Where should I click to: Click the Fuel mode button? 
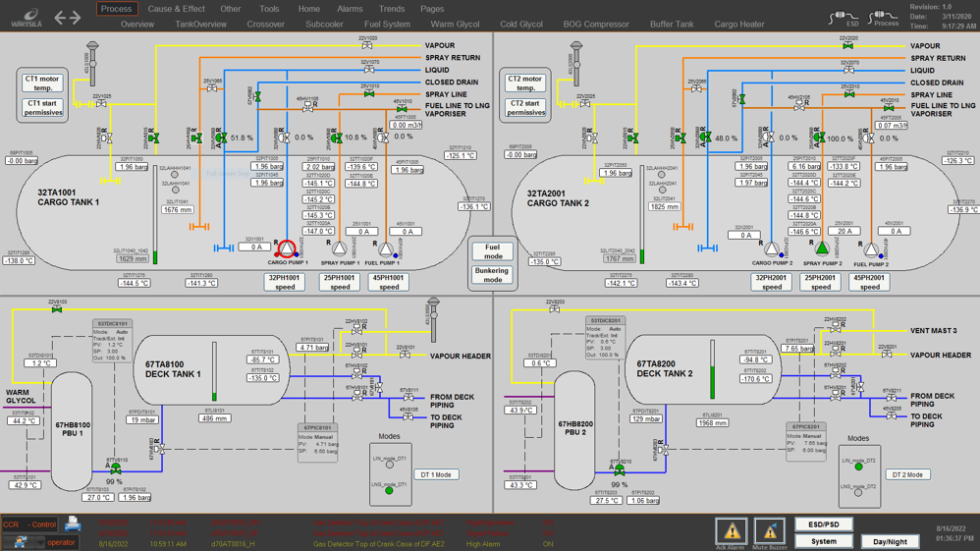point(493,251)
